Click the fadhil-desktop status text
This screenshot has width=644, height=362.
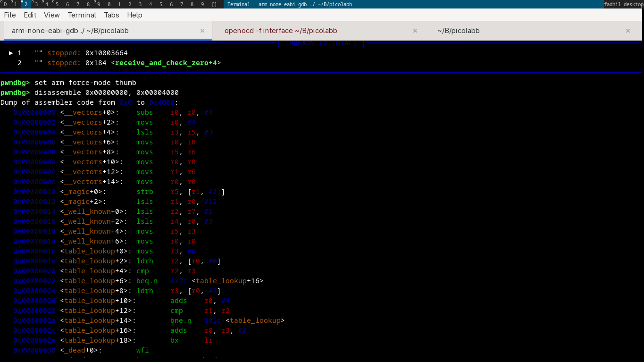pyautogui.click(x=623, y=4)
